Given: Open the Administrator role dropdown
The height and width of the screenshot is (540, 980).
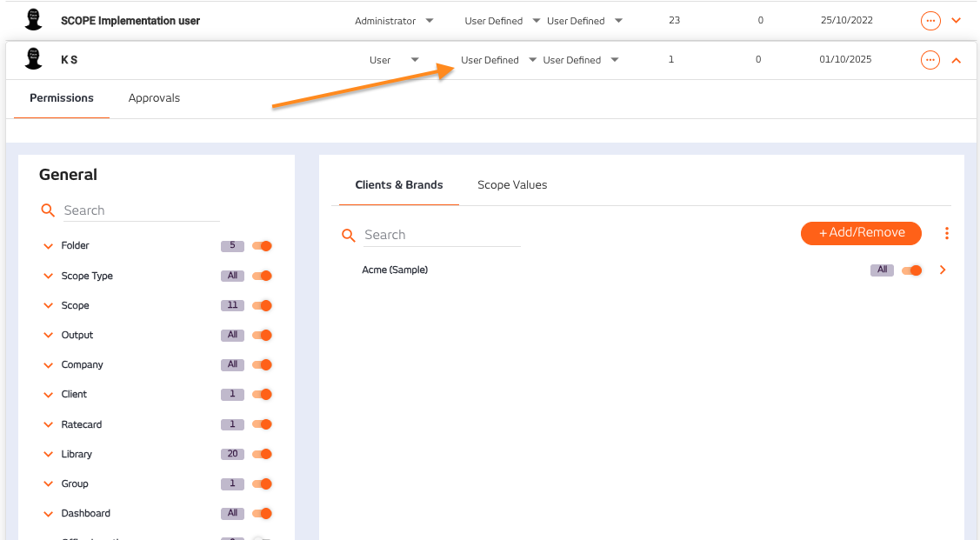Looking at the screenshot, I should (x=394, y=20).
